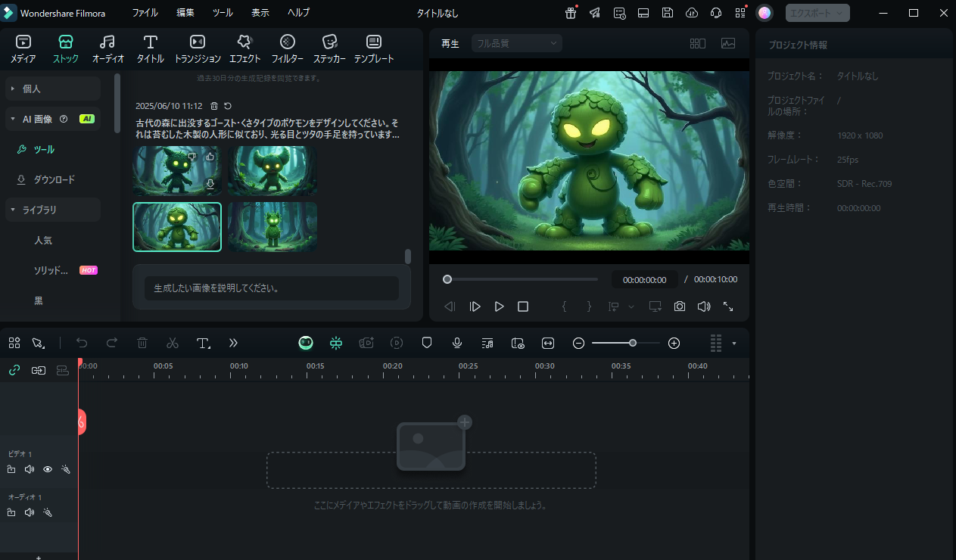Open the preview scope image icon
956x560 pixels.
pyautogui.click(x=728, y=43)
